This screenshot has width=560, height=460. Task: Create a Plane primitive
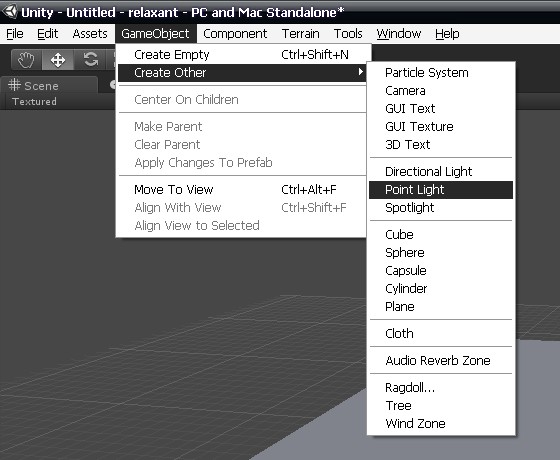click(x=441, y=307)
